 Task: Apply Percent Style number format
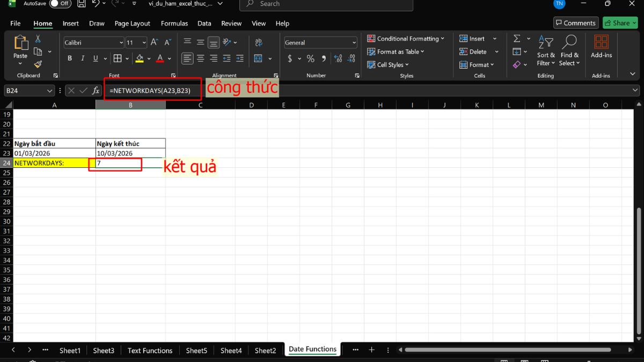(310, 58)
